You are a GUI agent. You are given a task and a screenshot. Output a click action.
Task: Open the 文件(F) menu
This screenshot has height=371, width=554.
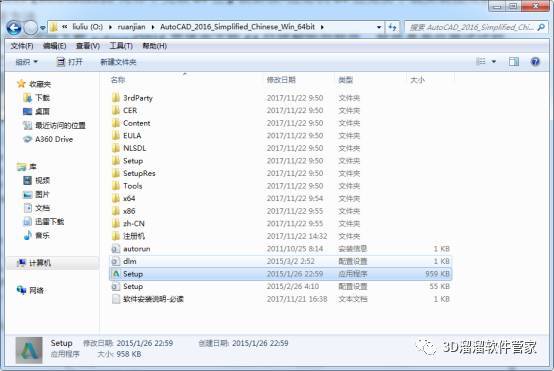coord(22,46)
